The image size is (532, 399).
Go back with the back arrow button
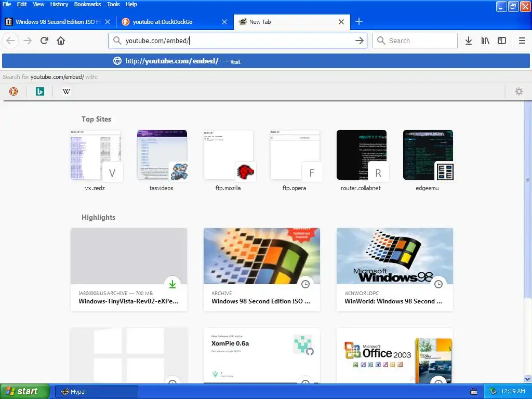[x=10, y=41]
